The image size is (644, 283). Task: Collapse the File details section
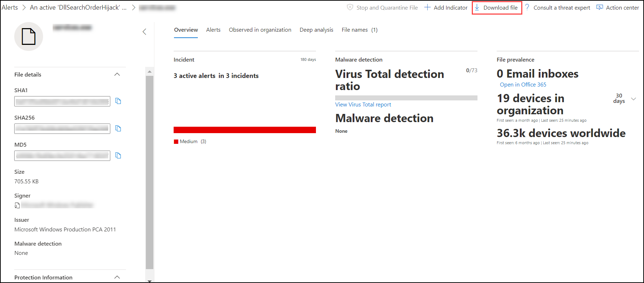pos(117,74)
